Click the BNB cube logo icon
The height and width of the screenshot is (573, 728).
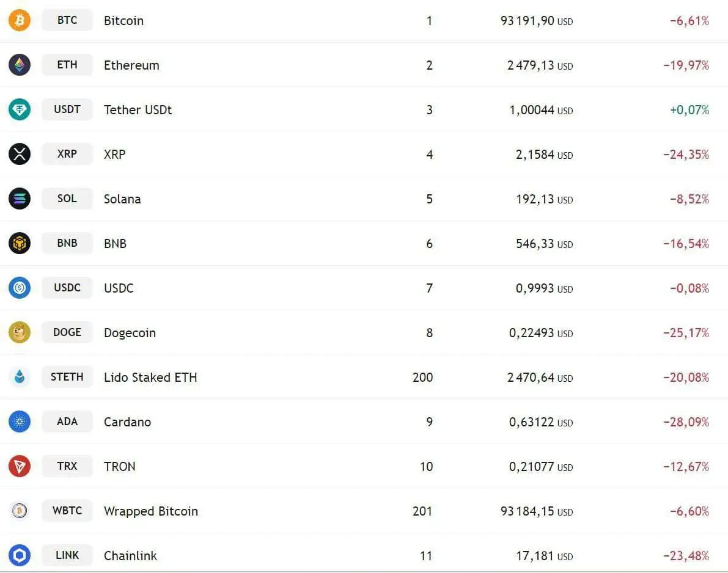click(x=20, y=243)
